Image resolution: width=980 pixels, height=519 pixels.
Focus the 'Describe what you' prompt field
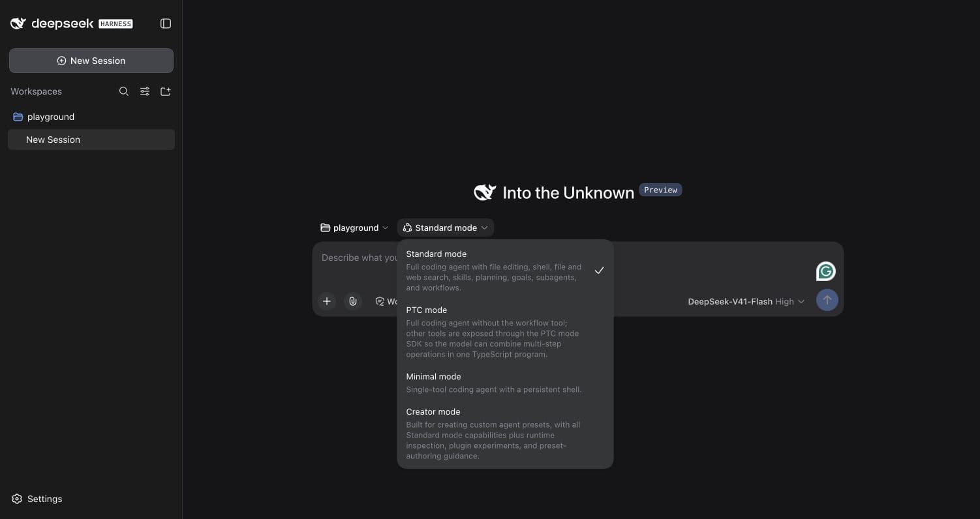(359, 258)
